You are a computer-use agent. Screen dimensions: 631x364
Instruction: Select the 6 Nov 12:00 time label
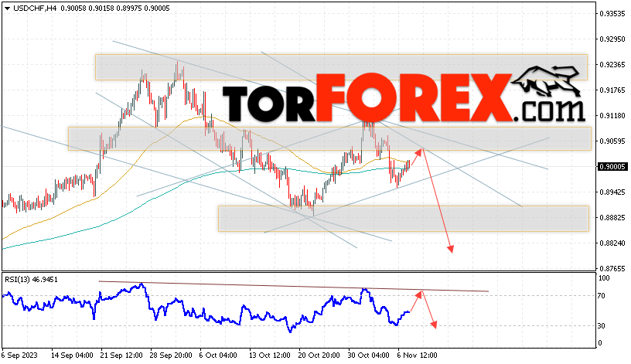417,355
